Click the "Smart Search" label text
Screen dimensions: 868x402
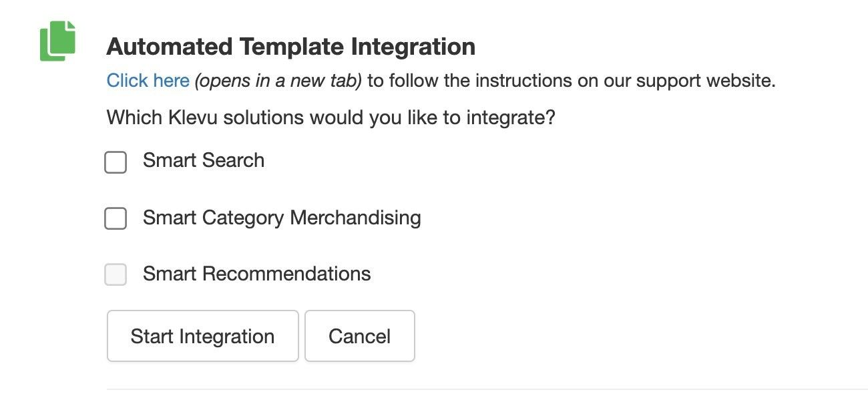click(204, 161)
